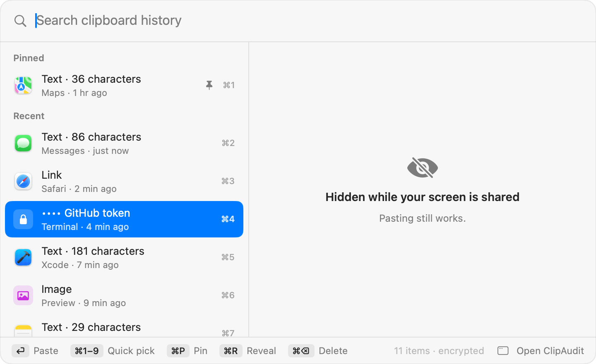Click the Xcode hammer icon

[23, 257]
